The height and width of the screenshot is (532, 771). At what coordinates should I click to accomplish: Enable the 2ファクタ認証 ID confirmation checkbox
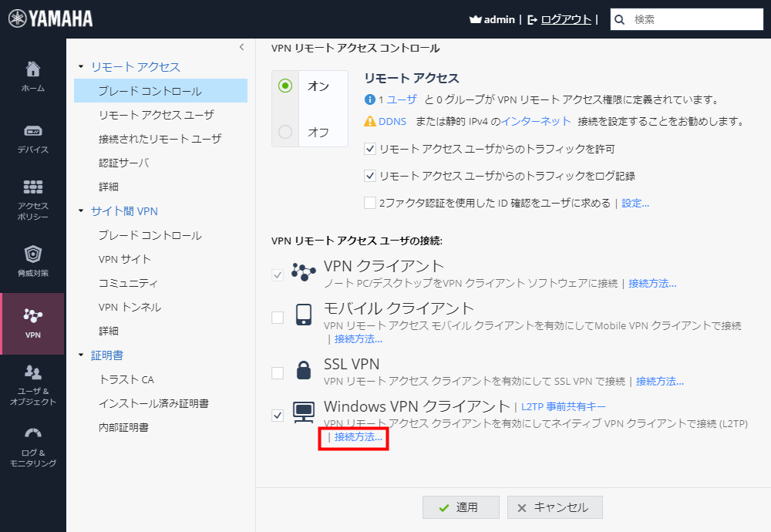tap(369, 202)
